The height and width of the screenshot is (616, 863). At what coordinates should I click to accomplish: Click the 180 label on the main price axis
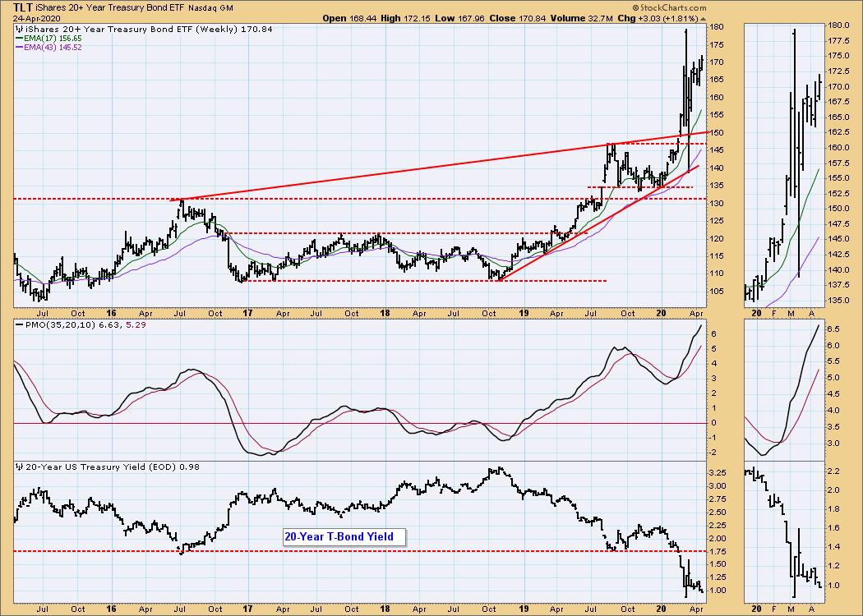718,27
